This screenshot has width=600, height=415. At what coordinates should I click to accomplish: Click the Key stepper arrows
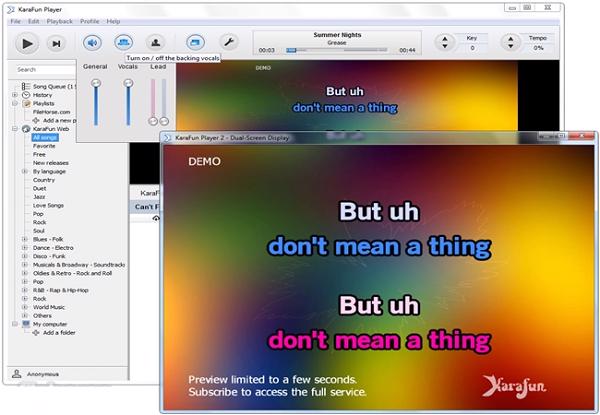coord(446,43)
